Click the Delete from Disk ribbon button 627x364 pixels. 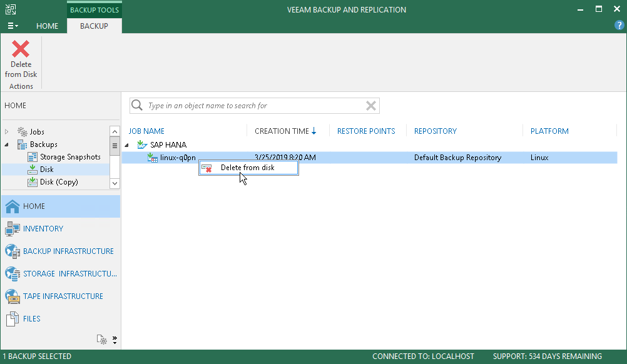click(x=21, y=59)
